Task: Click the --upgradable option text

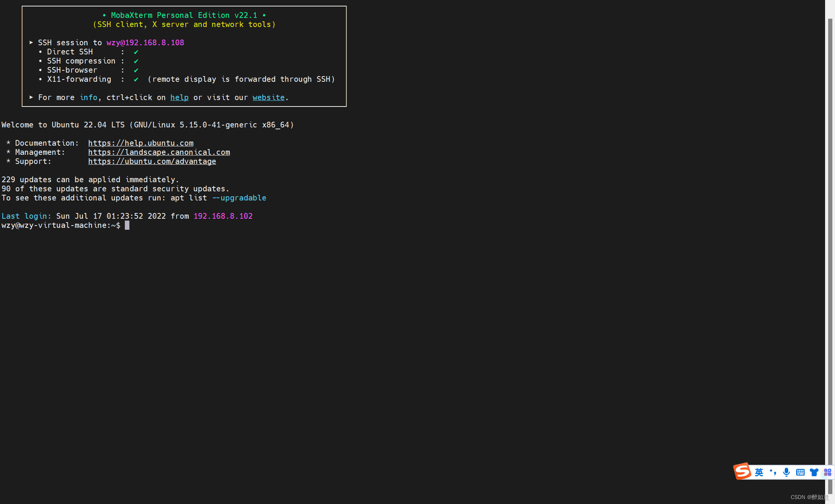Action: pyautogui.click(x=239, y=198)
